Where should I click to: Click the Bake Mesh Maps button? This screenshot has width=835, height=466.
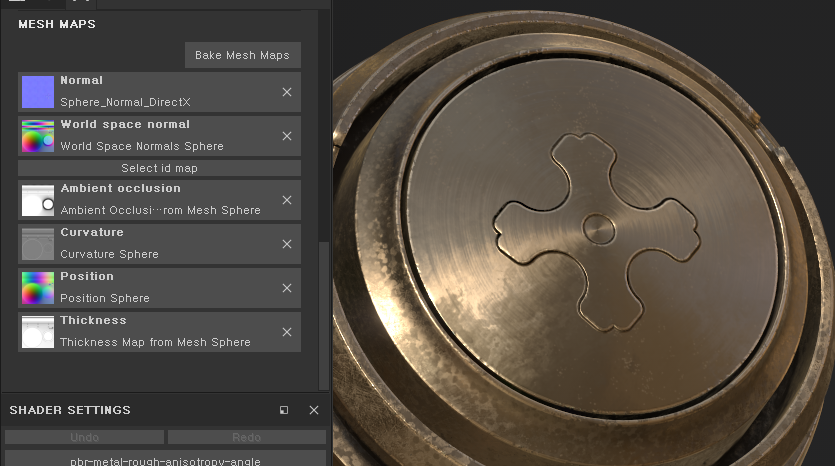pos(242,55)
